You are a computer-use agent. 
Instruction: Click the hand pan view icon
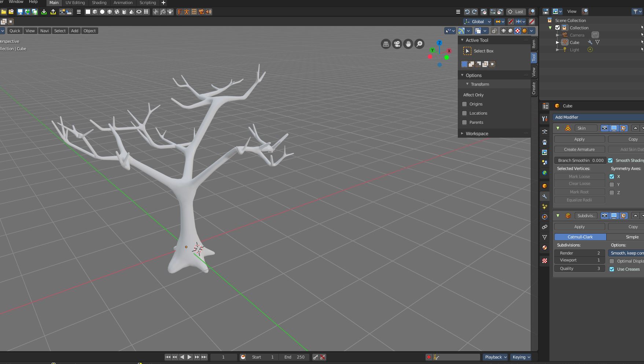coord(408,44)
